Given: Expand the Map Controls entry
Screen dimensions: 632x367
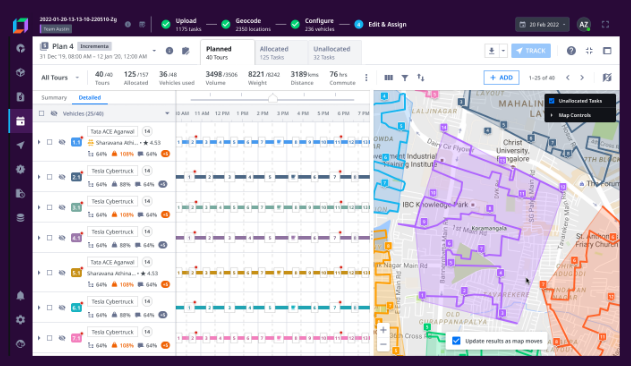Looking at the screenshot, I should coord(574,115).
